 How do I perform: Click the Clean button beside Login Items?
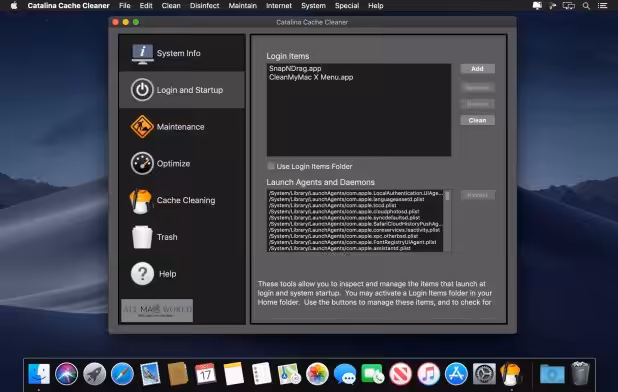tap(477, 120)
